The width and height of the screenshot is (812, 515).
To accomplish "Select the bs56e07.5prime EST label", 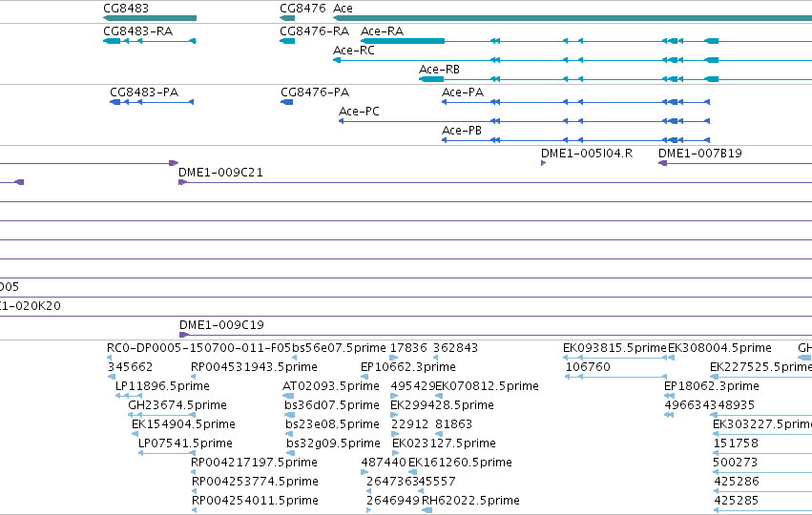I will [339, 348].
